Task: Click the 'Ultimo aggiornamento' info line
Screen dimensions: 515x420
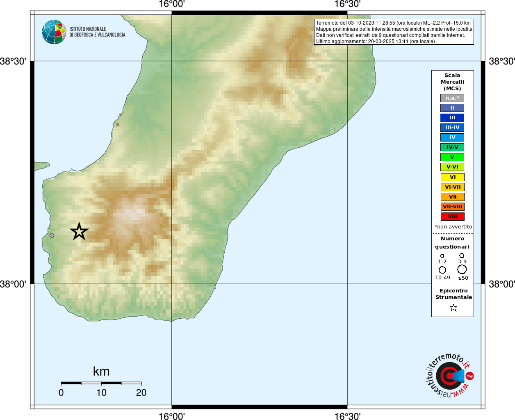Action: (x=375, y=41)
